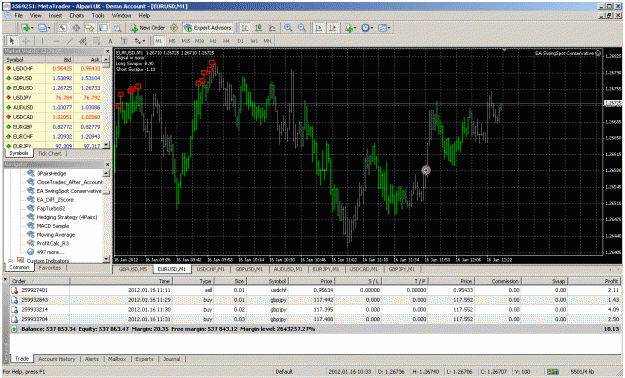
Task: Click the Market Watch scroll-down arrow
Action: coord(106,145)
